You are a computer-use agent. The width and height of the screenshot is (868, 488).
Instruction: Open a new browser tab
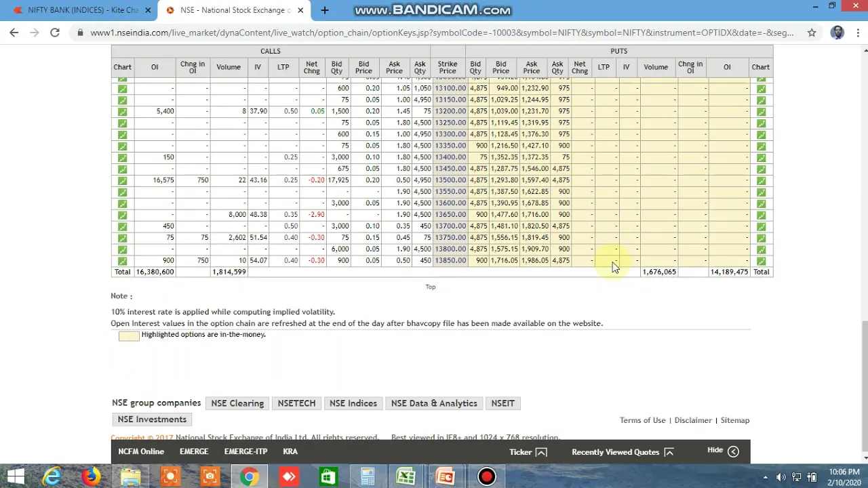(x=325, y=10)
